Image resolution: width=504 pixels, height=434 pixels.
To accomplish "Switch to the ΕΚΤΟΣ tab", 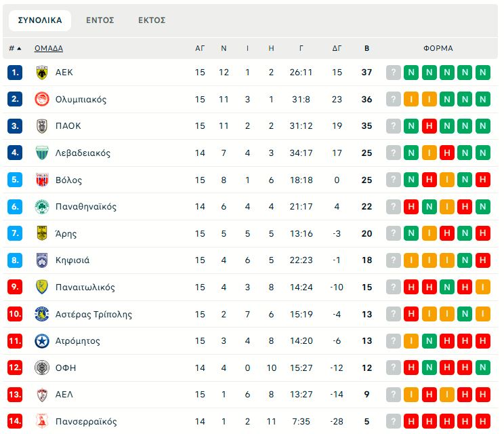I will pyautogui.click(x=152, y=20).
